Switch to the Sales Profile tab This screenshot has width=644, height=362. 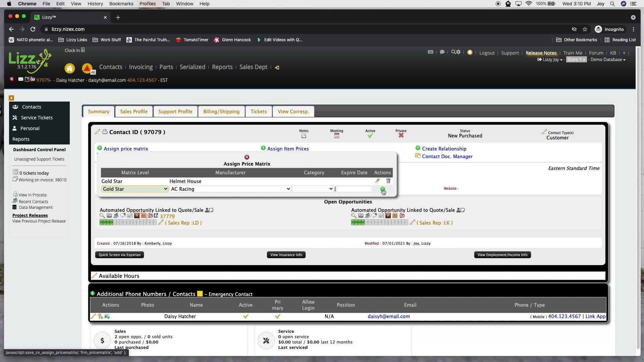pyautogui.click(x=133, y=112)
